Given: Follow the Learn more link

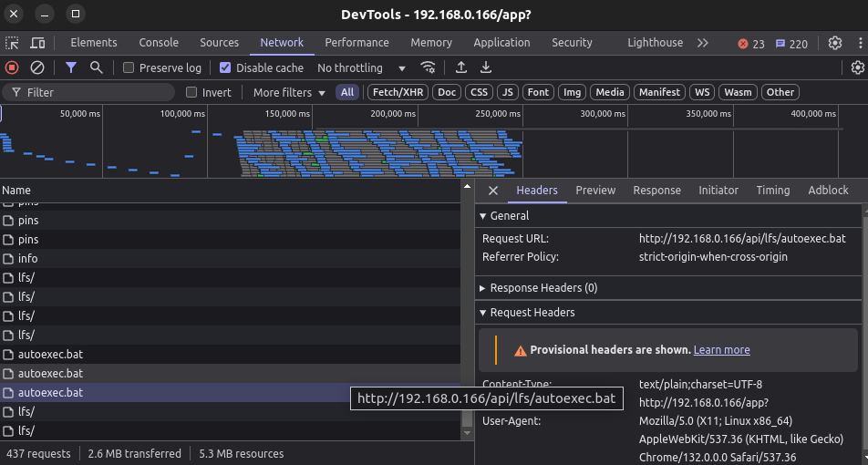Looking at the screenshot, I should (x=721, y=350).
